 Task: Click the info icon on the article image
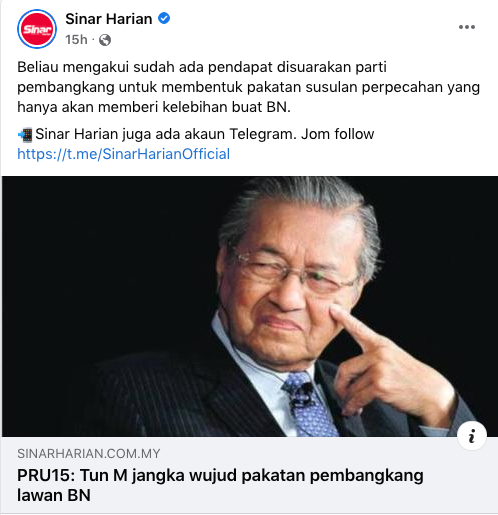click(472, 436)
